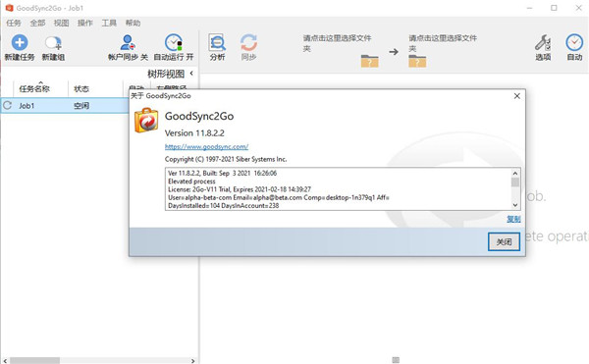Viewport: 589px width, 364px height.
Task: Maximize the GoodSync2Go main window
Action: [x=554, y=8]
